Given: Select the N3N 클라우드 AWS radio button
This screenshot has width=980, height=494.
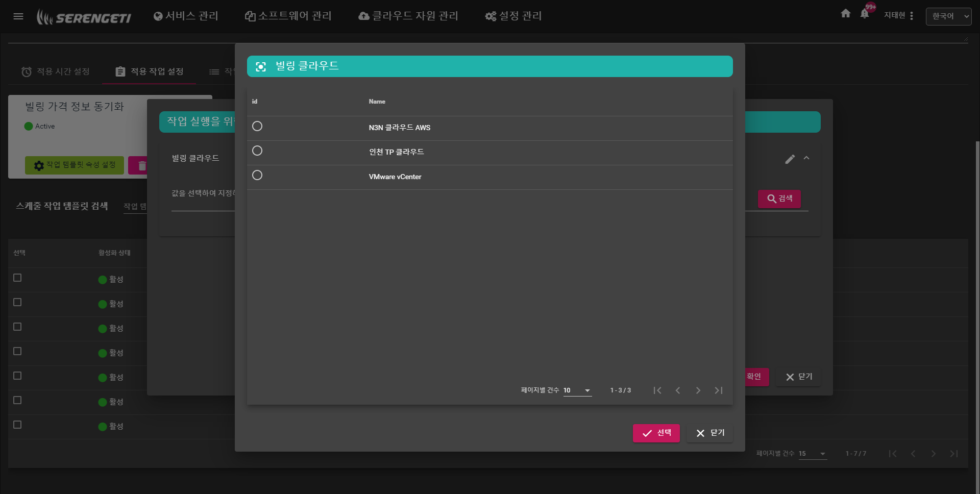Looking at the screenshot, I should pyautogui.click(x=257, y=126).
